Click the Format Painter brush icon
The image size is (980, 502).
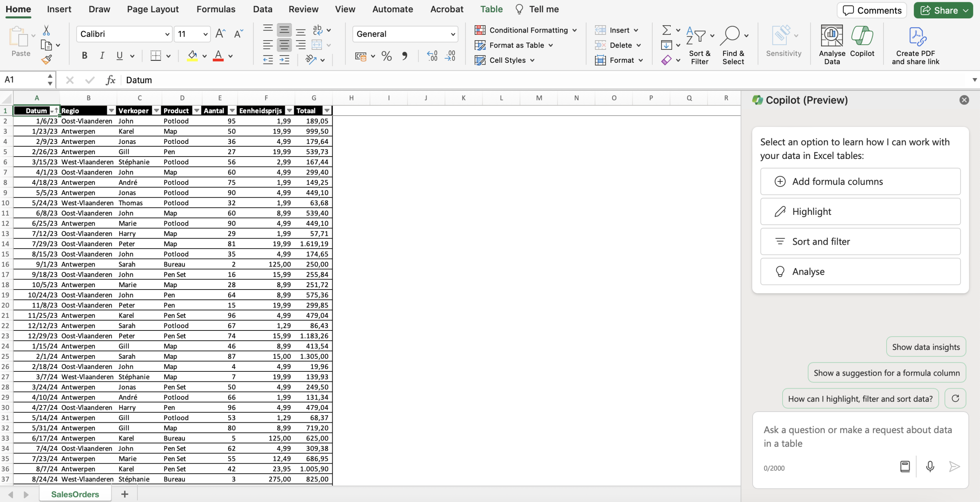point(46,59)
